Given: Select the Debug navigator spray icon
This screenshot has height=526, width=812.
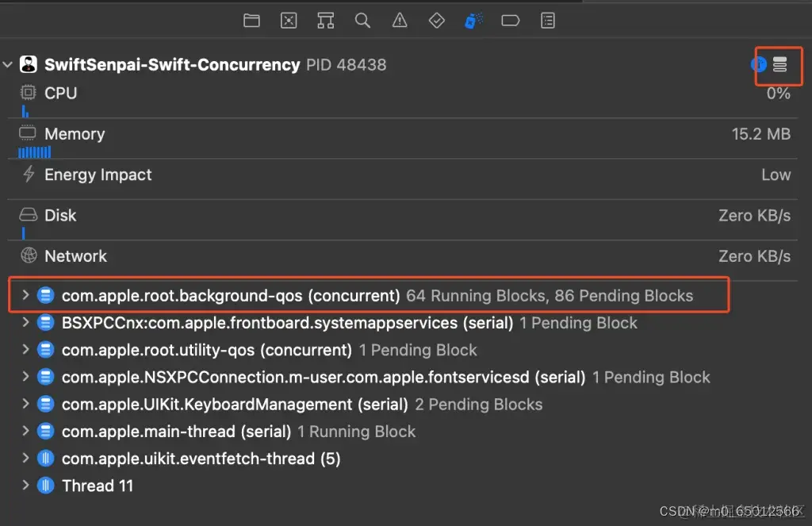Looking at the screenshot, I should pyautogui.click(x=474, y=21).
